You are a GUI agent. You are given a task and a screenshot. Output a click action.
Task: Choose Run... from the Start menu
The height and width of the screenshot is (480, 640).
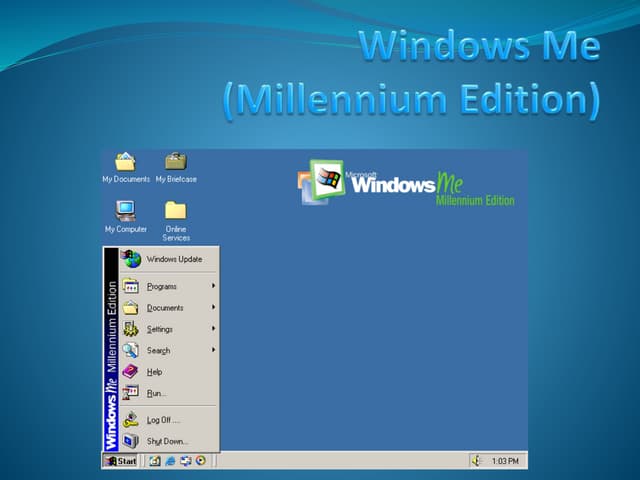pos(155,393)
